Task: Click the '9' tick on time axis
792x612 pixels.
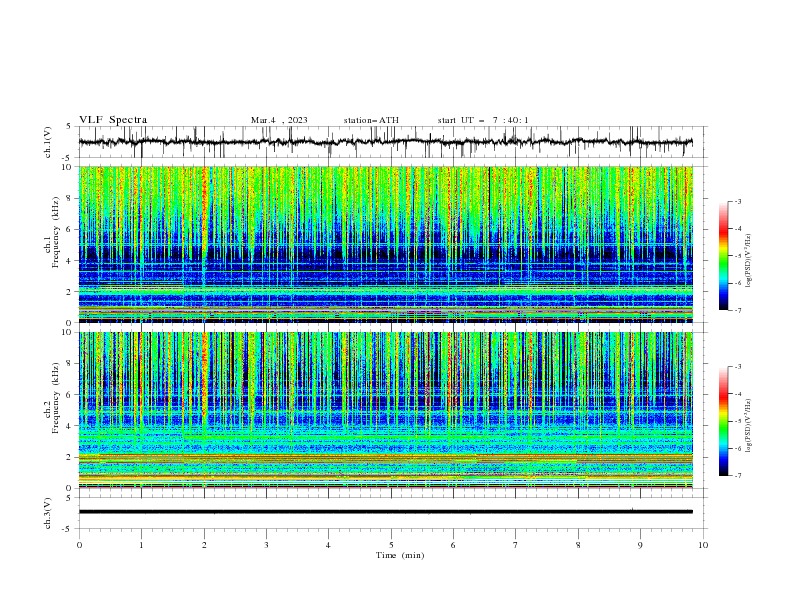Action: point(640,545)
